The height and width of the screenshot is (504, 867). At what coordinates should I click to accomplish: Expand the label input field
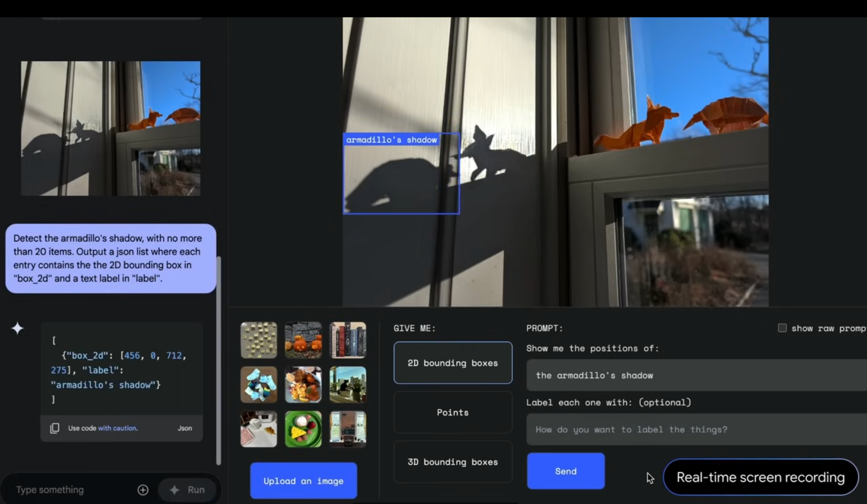(696, 429)
